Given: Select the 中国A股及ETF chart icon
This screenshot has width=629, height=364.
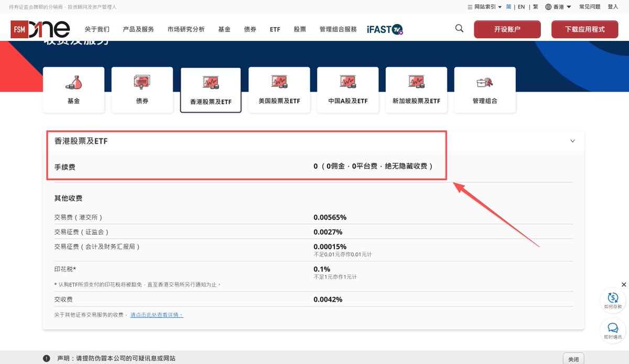Looking at the screenshot, I should point(348,81).
